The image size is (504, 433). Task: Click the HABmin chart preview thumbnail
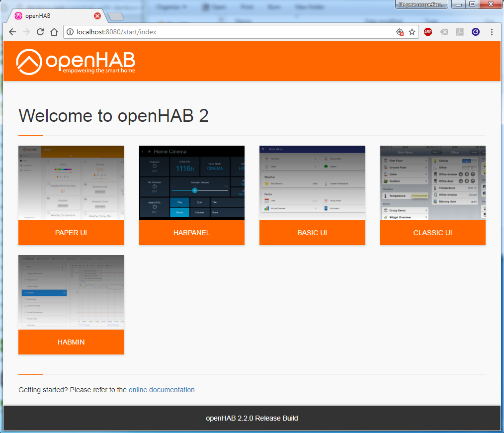pyautogui.click(x=71, y=292)
